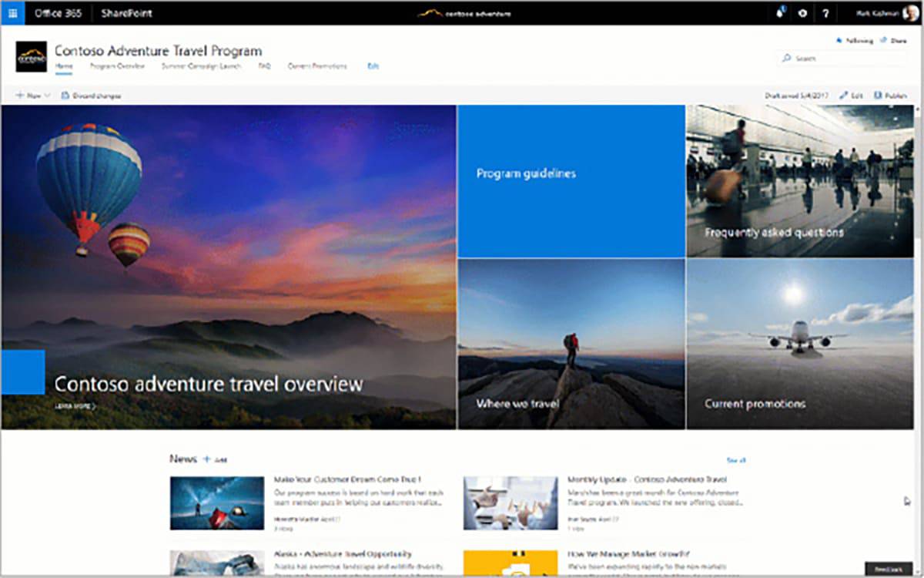Image resolution: width=924 pixels, height=578 pixels.
Task: Open the Current promotions airplane tile
Action: click(x=800, y=344)
